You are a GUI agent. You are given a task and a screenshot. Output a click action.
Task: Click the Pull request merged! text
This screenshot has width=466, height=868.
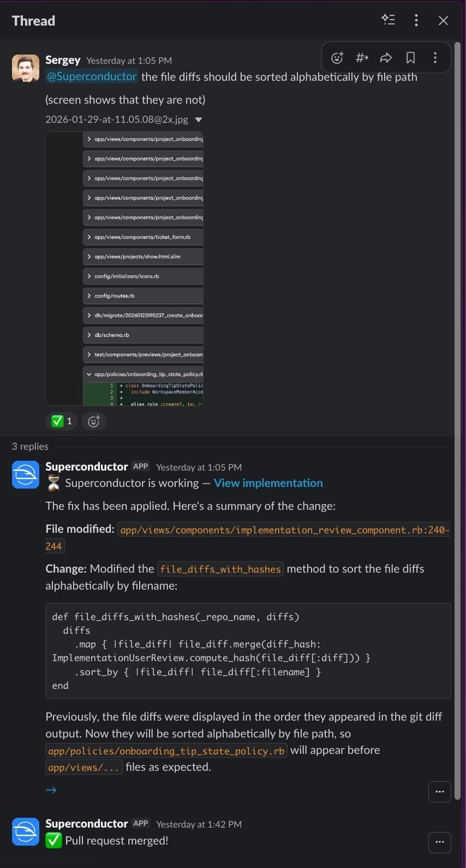click(117, 841)
